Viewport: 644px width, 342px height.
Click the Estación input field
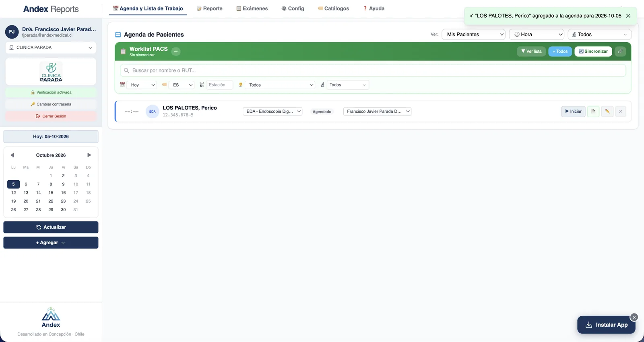point(219,85)
